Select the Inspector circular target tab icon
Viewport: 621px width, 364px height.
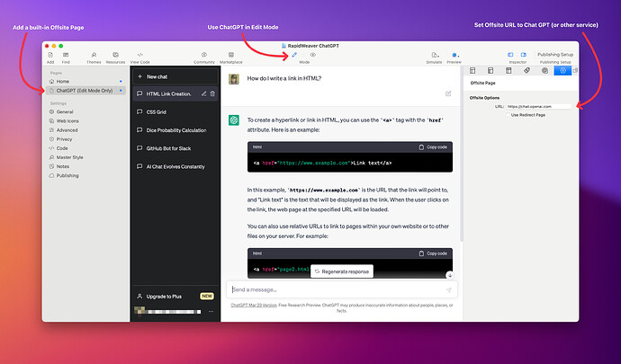[545, 70]
